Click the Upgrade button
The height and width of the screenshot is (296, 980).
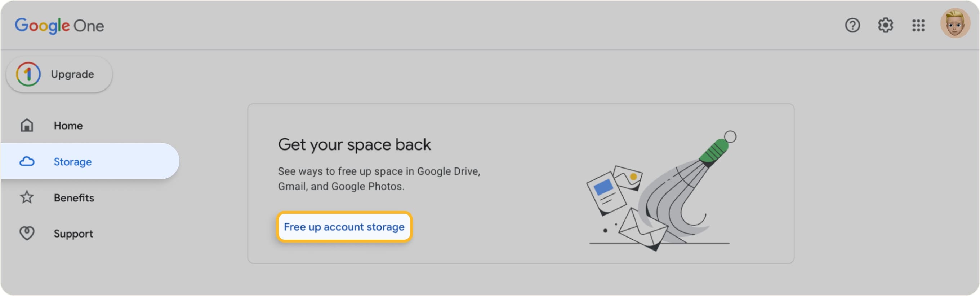click(59, 74)
